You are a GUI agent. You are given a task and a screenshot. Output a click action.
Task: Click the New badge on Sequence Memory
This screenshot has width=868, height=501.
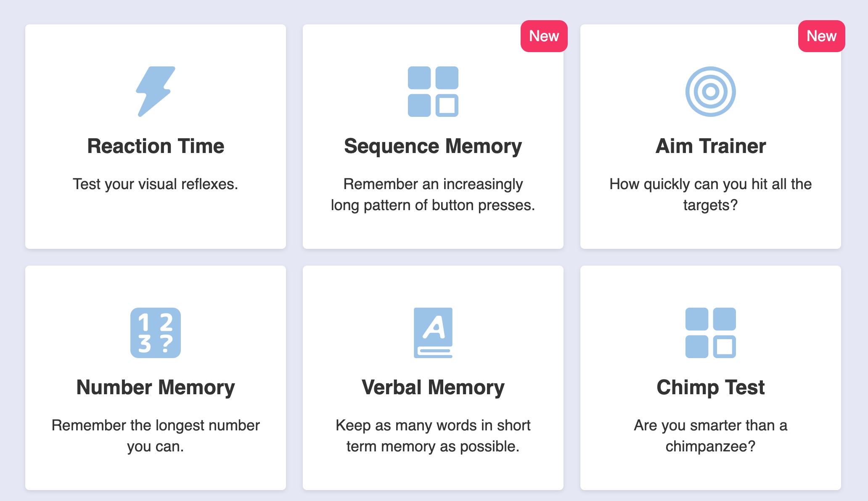tap(544, 36)
